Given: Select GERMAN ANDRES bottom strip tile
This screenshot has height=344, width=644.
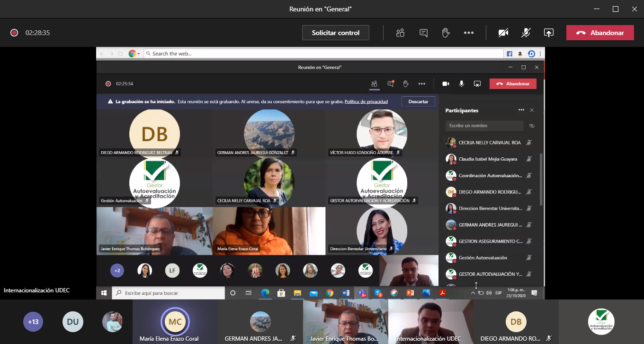Looking at the screenshot, I should [x=260, y=322].
